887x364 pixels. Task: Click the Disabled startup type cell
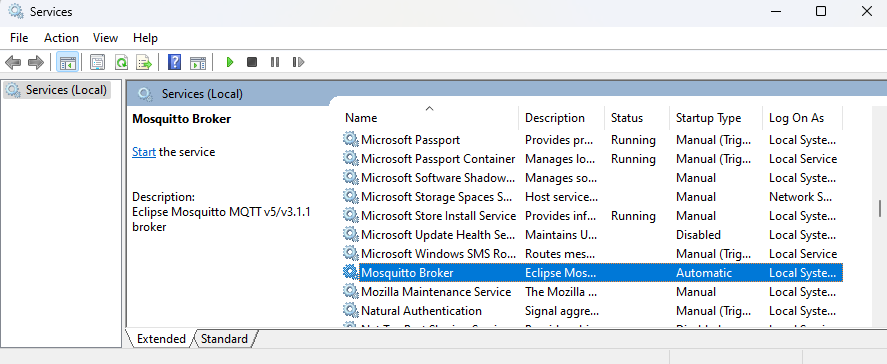[x=699, y=235]
